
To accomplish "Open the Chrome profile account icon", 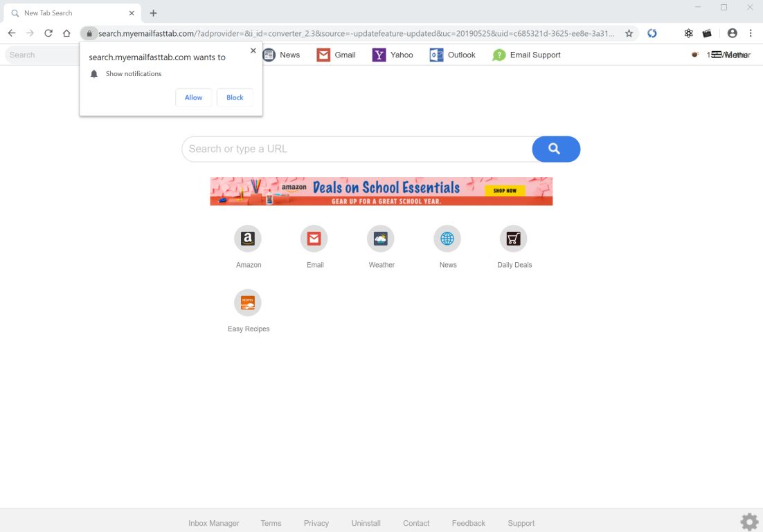I will pyautogui.click(x=732, y=33).
